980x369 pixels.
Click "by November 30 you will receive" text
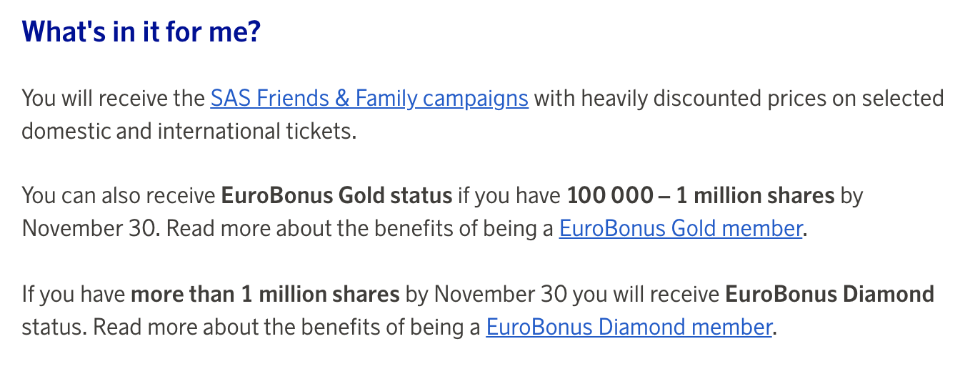pos(562,294)
